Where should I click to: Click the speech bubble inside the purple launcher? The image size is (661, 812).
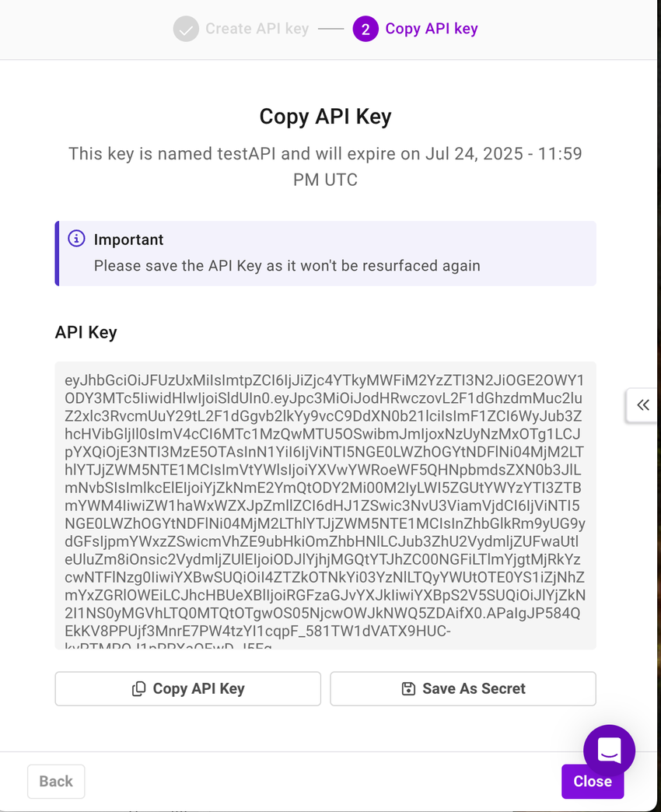pos(609,750)
